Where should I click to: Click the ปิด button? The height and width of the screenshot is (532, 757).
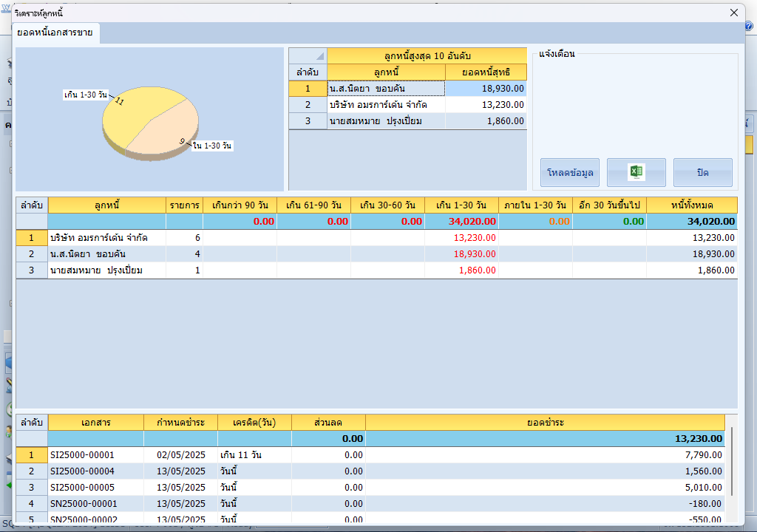pos(702,172)
